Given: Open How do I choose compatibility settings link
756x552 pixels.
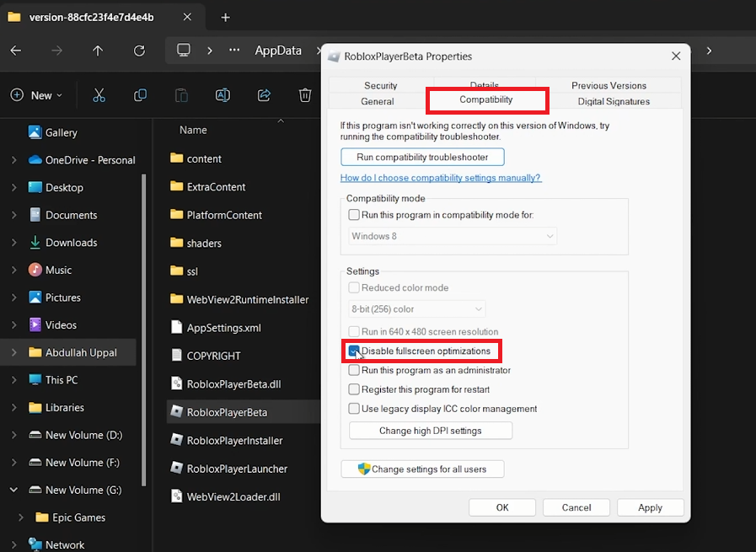Looking at the screenshot, I should [441, 178].
